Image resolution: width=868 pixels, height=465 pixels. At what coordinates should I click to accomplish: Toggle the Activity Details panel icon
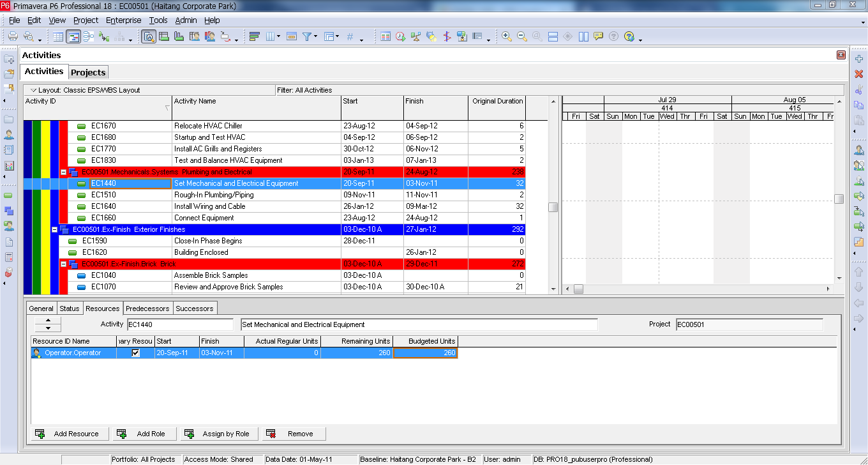[150, 36]
